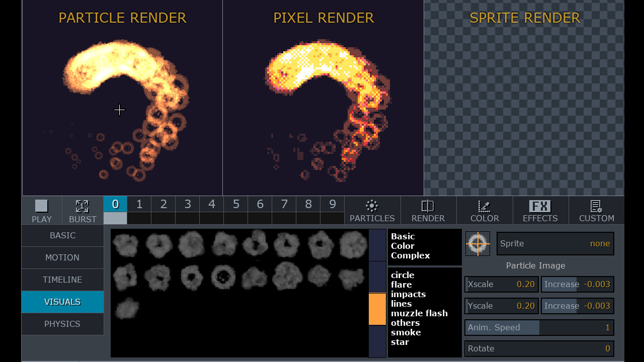Click the particle crosshair preview icon

477,243
